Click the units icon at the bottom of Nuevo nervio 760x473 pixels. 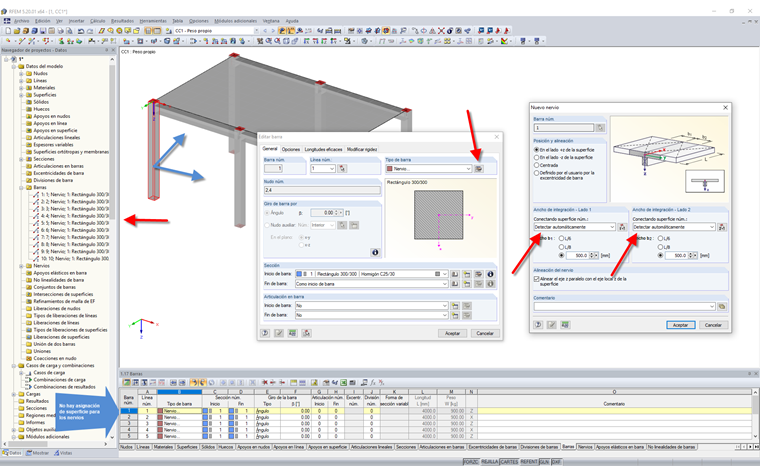[x=565, y=325]
